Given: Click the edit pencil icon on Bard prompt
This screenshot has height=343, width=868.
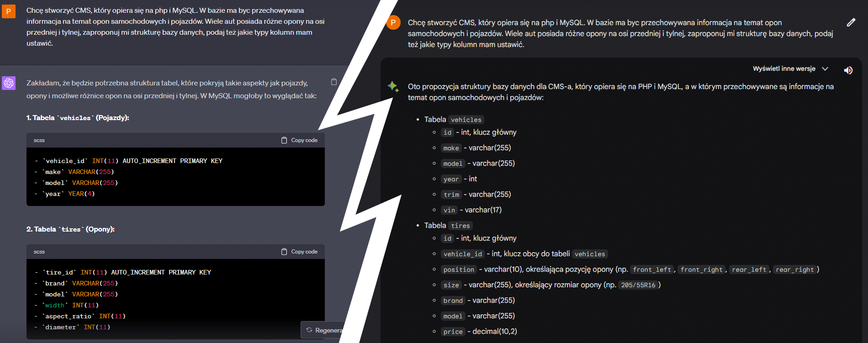Looking at the screenshot, I should pos(851,22).
